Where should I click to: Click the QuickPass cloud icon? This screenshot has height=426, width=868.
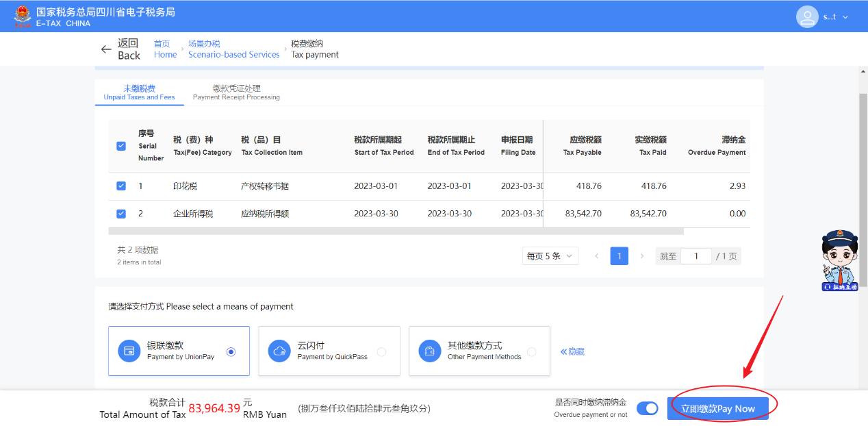(x=279, y=351)
